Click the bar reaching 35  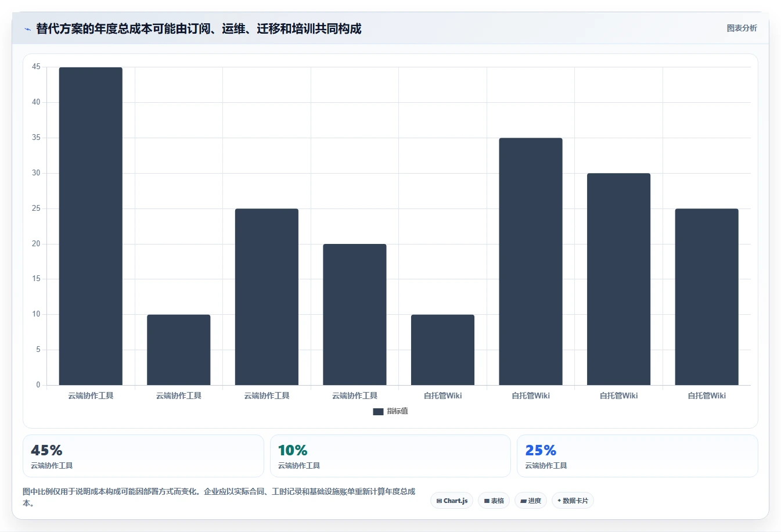pos(531,261)
